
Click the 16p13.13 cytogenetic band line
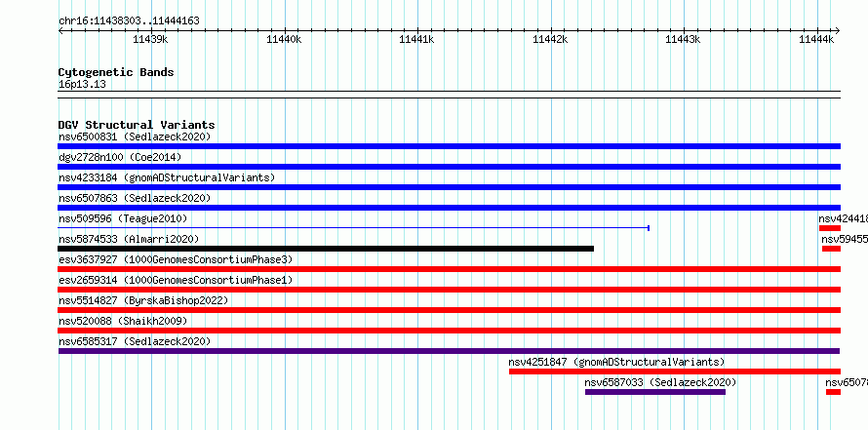pos(449,95)
